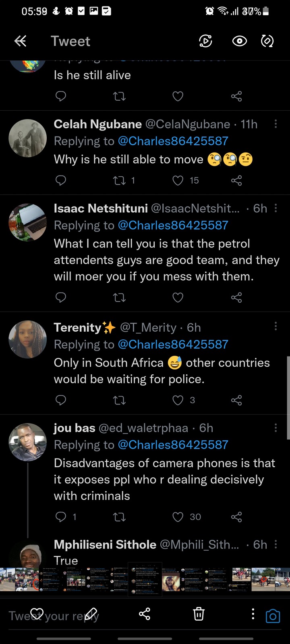Toggle the eye visibility icon in header
The width and height of the screenshot is (290, 644).
click(239, 41)
